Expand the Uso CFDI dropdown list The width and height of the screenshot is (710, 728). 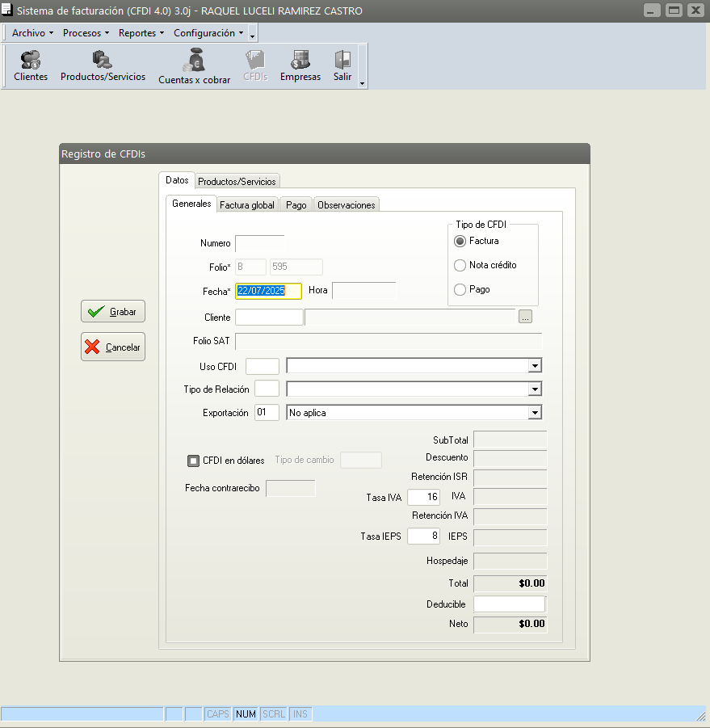coord(534,366)
